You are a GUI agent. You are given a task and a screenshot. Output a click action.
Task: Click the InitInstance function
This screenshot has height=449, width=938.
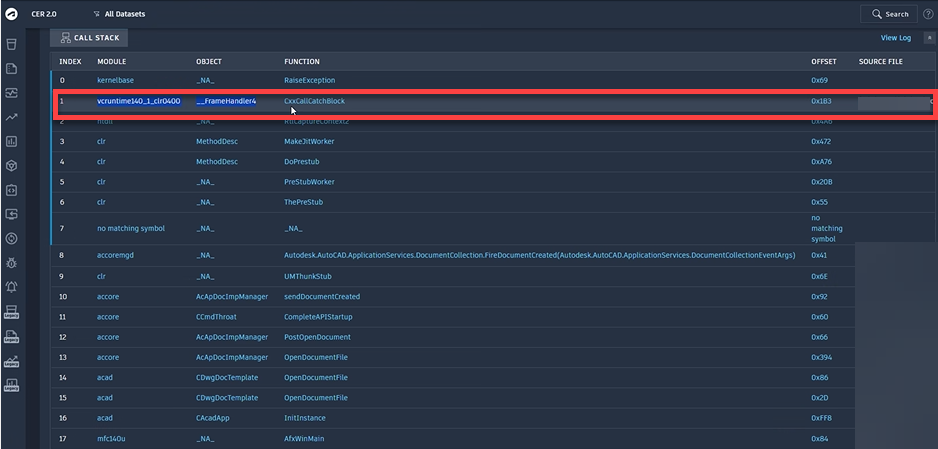(304, 418)
